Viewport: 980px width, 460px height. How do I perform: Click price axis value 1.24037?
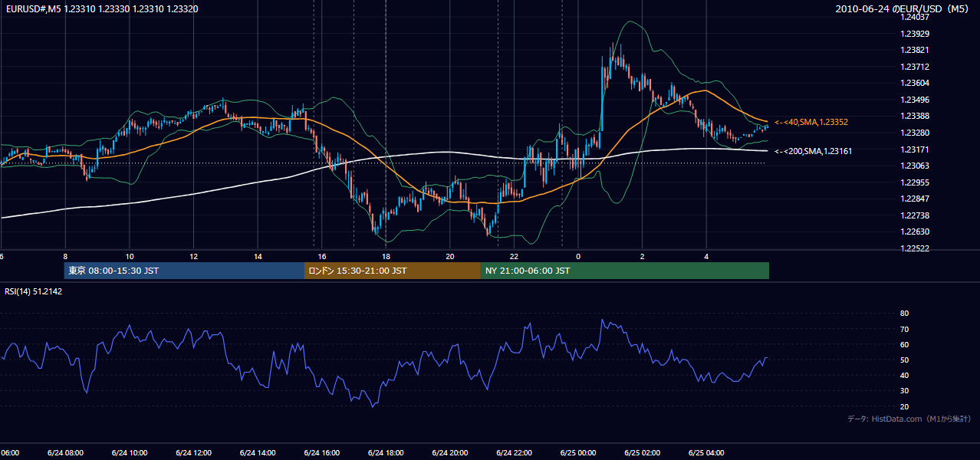915,17
